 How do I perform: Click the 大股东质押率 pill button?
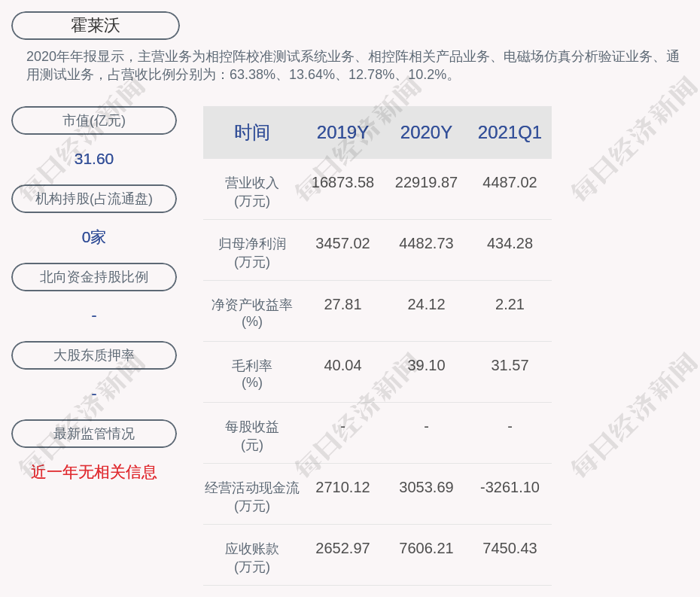pos(94,355)
